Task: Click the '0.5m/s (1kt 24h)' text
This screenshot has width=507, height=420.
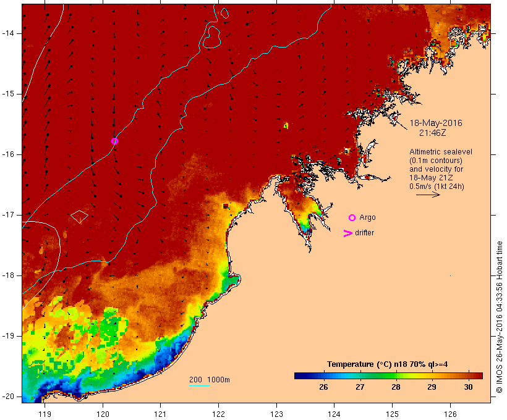Action: 437,187
